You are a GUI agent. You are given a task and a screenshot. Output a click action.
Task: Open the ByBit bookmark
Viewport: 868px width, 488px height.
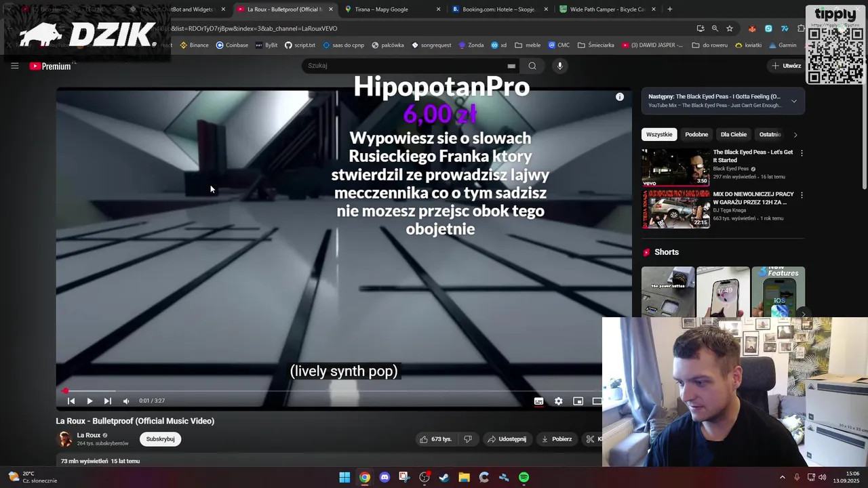click(x=267, y=45)
